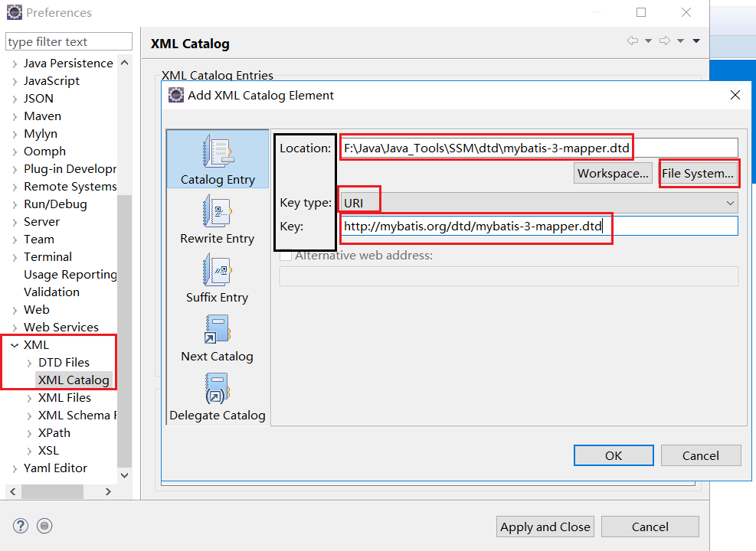Expand the Maven tree node
The image size is (756, 551).
15,116
